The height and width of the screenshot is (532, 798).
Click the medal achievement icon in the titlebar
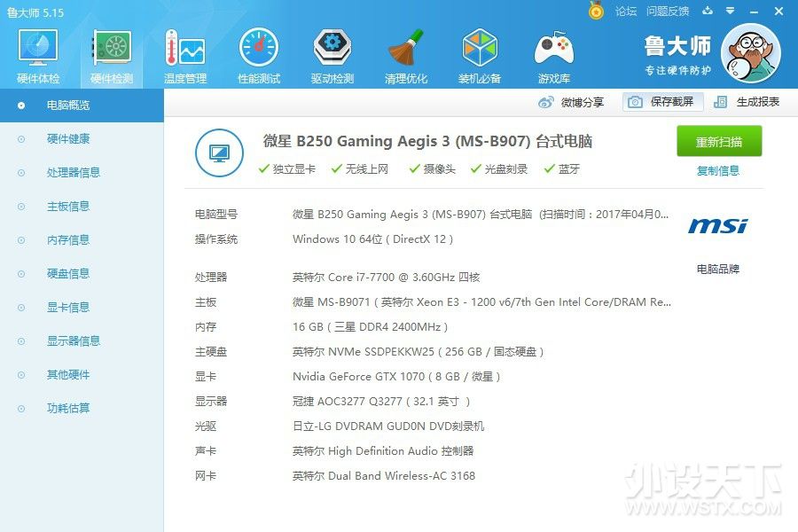pos(596,12)
